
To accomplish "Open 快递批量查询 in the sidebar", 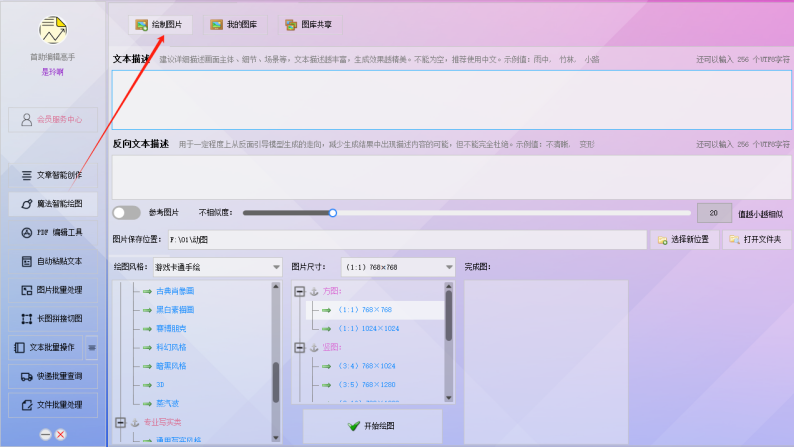I will pos(53,377).
